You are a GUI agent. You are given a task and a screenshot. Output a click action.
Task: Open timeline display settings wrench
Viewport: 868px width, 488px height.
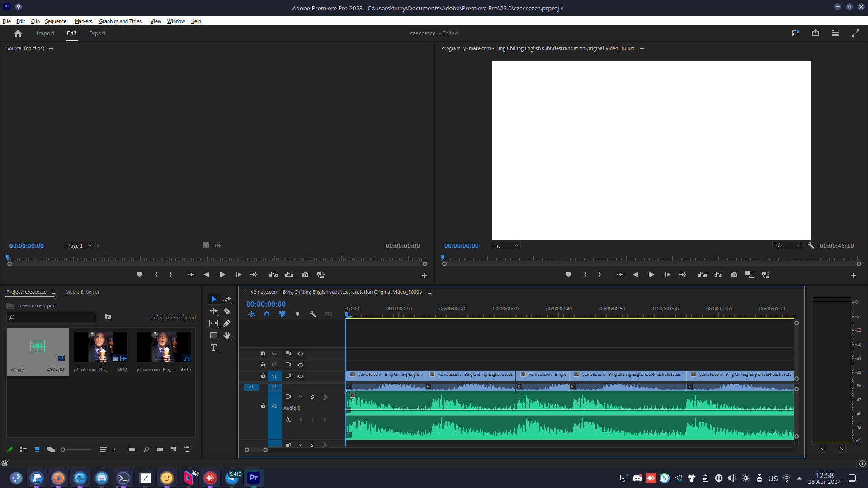[313, 314]
